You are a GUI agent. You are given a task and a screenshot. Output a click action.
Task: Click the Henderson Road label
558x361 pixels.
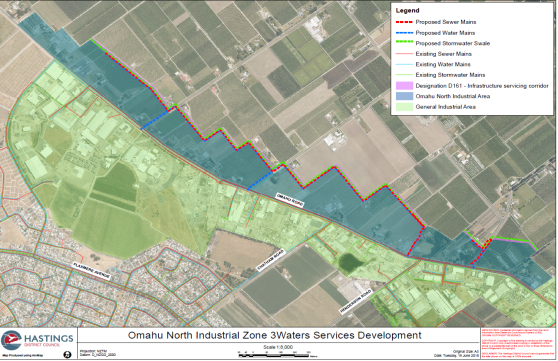coord(356,301)
